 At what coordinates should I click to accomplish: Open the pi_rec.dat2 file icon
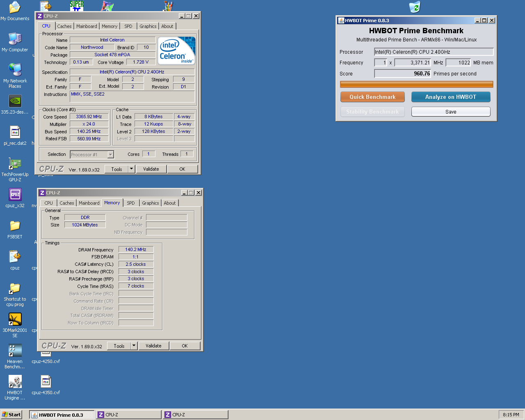(x=15, y=132)
